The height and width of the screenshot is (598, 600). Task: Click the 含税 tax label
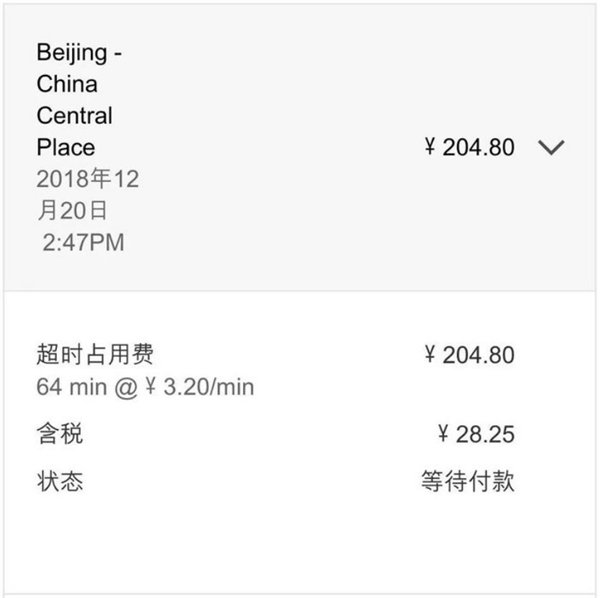click(60, 435)
